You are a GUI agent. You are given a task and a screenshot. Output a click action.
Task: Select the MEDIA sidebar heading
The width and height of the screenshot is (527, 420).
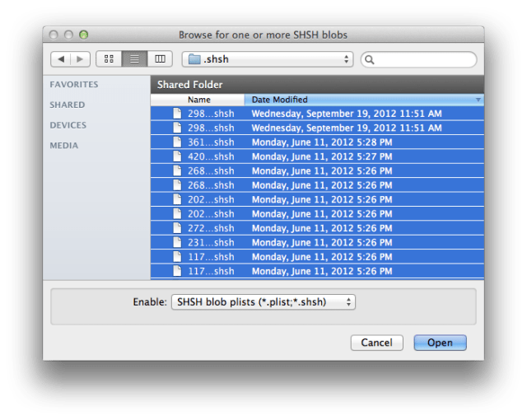64,146
